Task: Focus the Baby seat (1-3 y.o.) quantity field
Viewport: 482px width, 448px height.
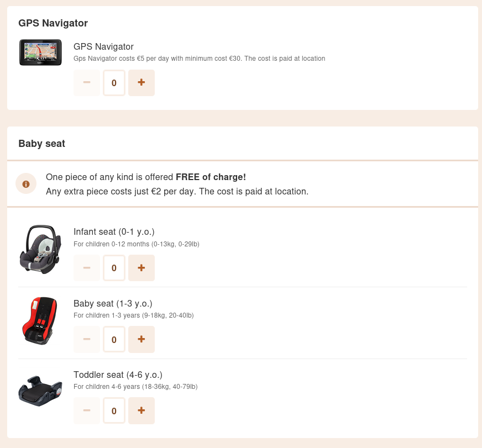Action: click(114, 339)
